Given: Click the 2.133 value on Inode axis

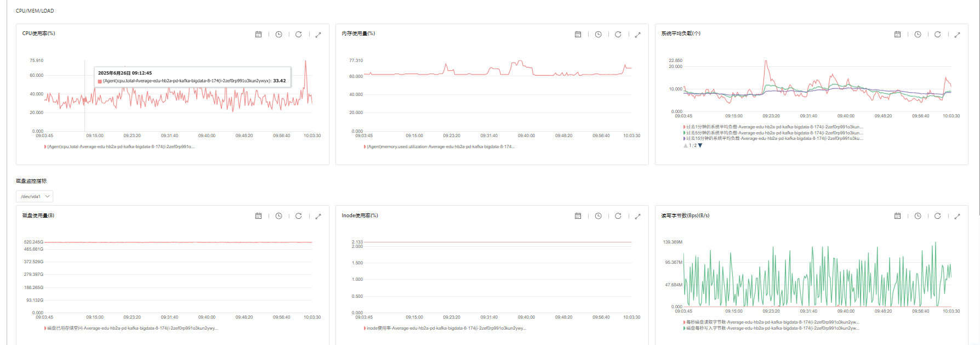Looking at the screenshot, I should coord(357,242).
